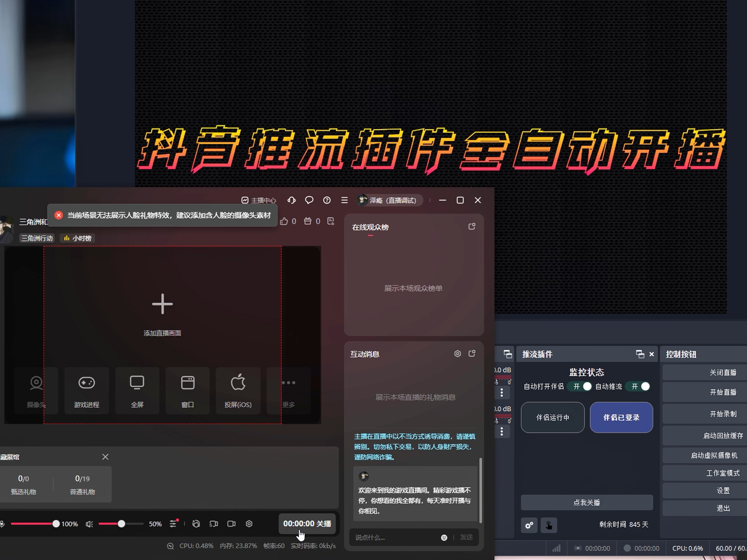This screenshot has height=560, width=747.
Task: Open the hamburger menu in title bar
Action: tap(344, 200)
